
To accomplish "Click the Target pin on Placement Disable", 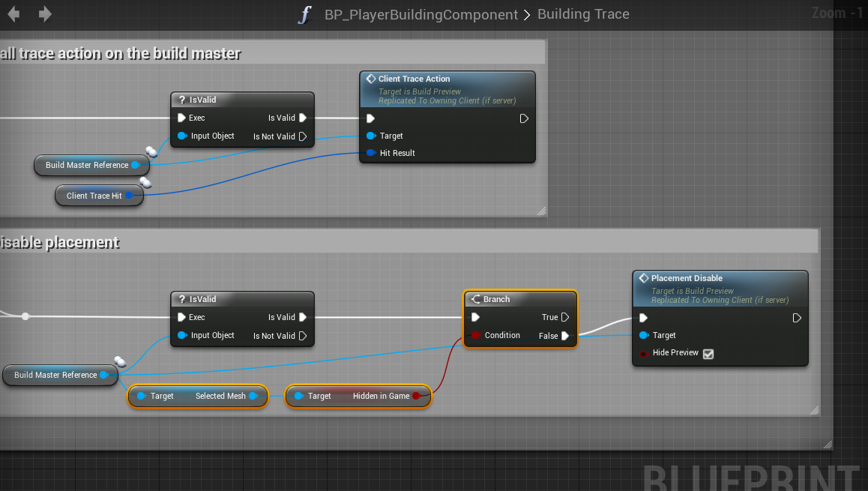I will click(x=644, y=335).
